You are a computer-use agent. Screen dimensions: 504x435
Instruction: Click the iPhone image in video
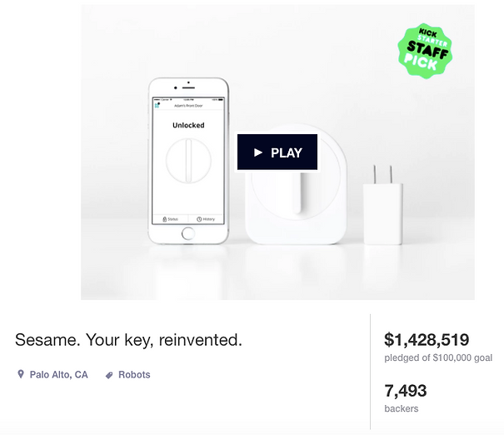188,161
